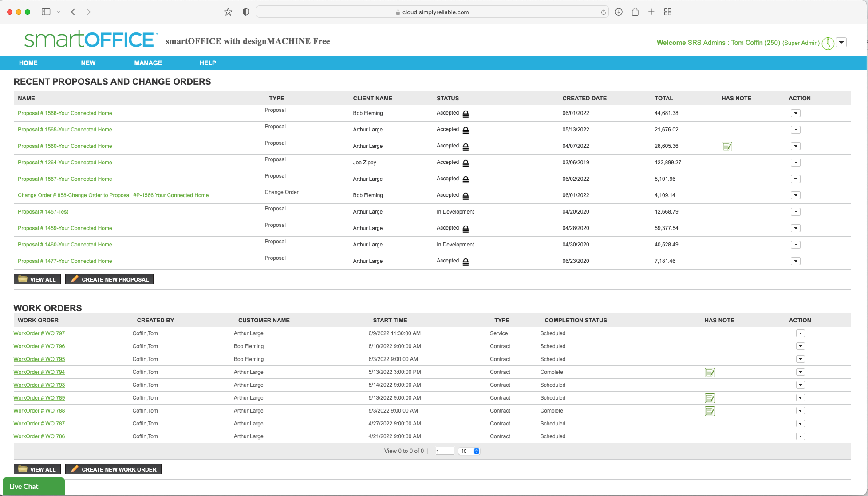The image size is (868, 496).
Task: Open the MANAGE menu
Action: point(148,63)
